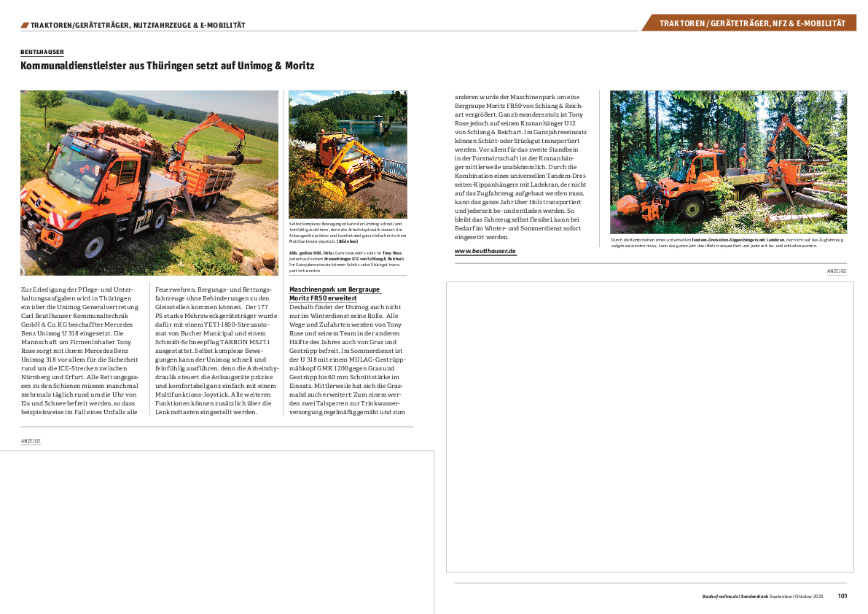The image size is (868, 614).
Task: Click page number 101 in footer
Action: pyautogui.click(x=842, y=596)
